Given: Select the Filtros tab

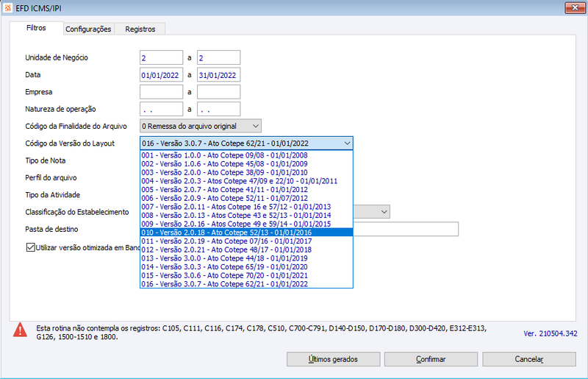Looking at the screenshot, I should (36, 28).
